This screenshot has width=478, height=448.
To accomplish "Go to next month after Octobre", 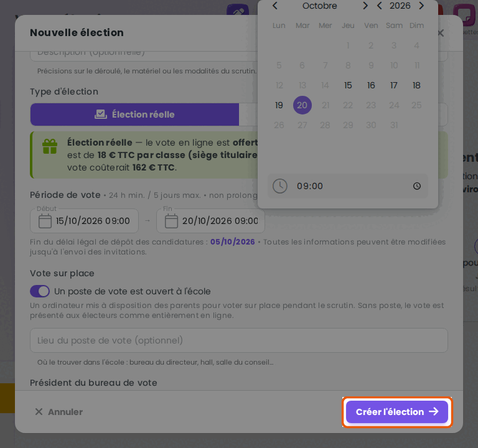I will coord(365,6).
